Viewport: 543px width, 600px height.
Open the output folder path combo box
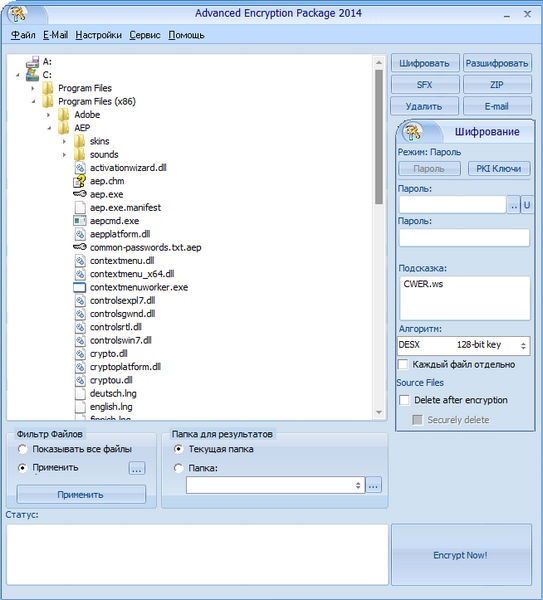(276, 485)
